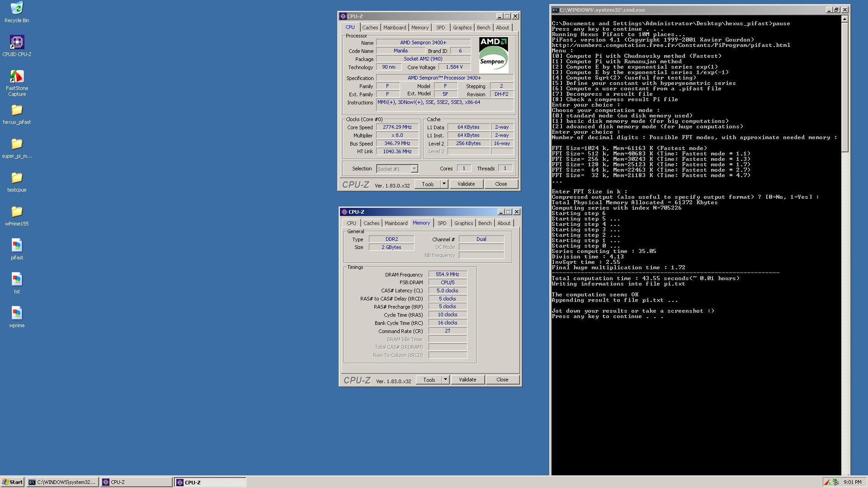The height and width of the screenshot is (488, 868).
Task: Click the FastStone tray icon
Action: click(827, 482)
